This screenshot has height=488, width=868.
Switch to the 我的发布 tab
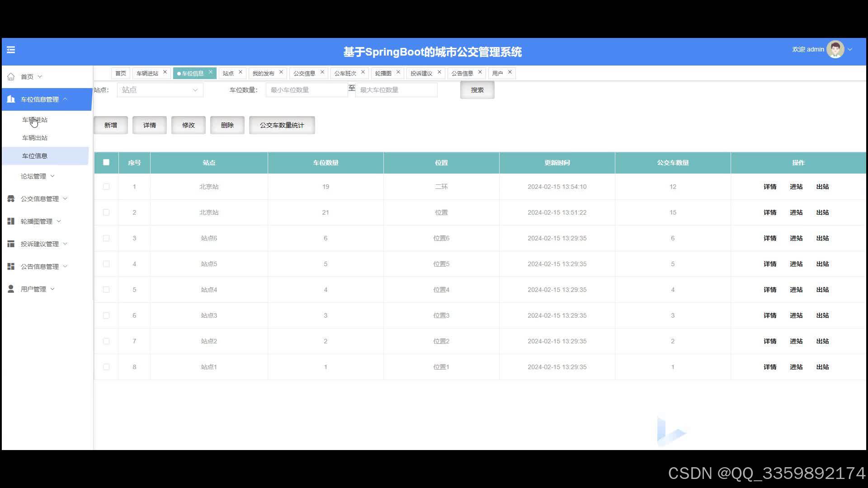tap(264, 73)
